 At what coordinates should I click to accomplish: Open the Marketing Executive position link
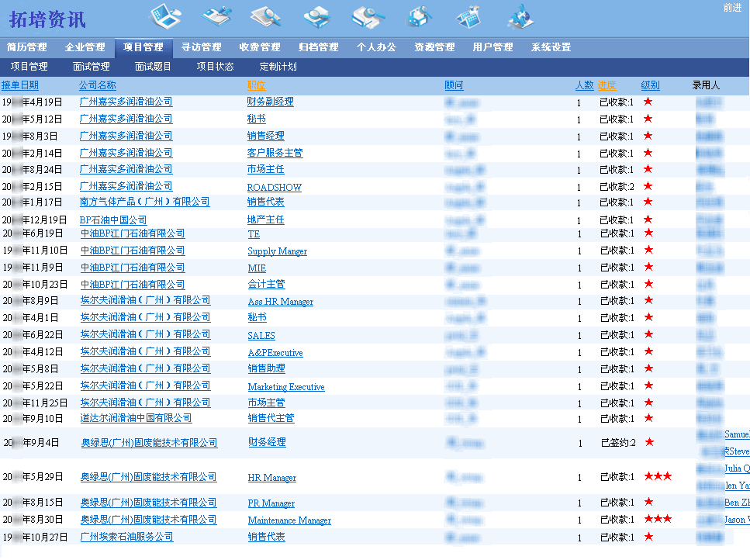[x=286, y=386]
